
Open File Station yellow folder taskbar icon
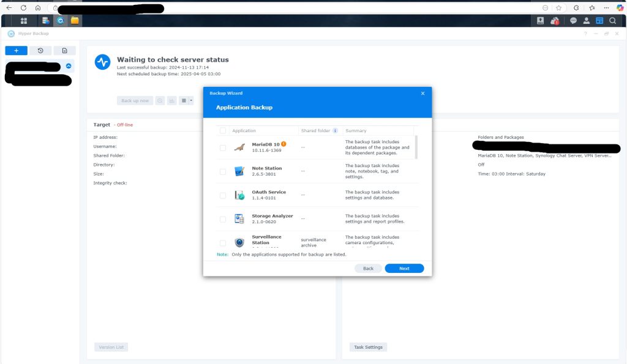(x=75, y=20)
